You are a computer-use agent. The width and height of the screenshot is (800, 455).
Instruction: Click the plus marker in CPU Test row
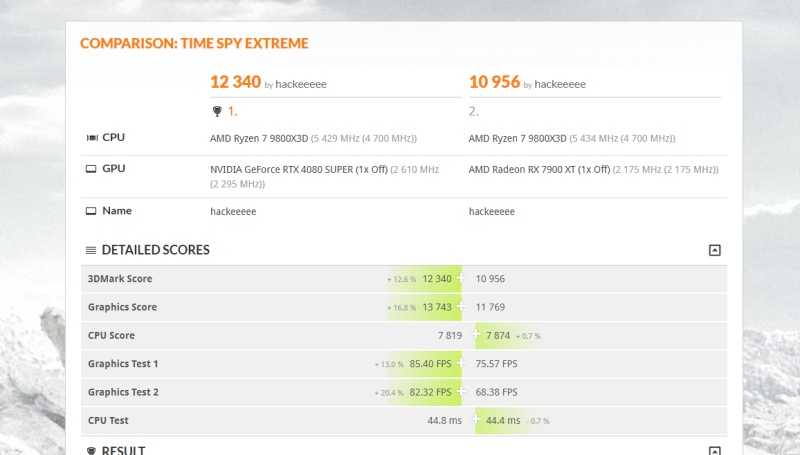476,419
